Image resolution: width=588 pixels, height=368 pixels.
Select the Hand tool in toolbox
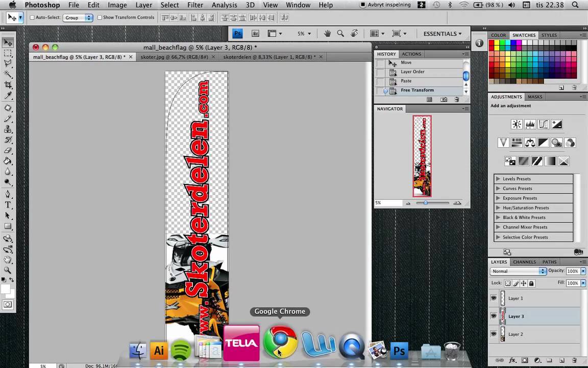8,260
